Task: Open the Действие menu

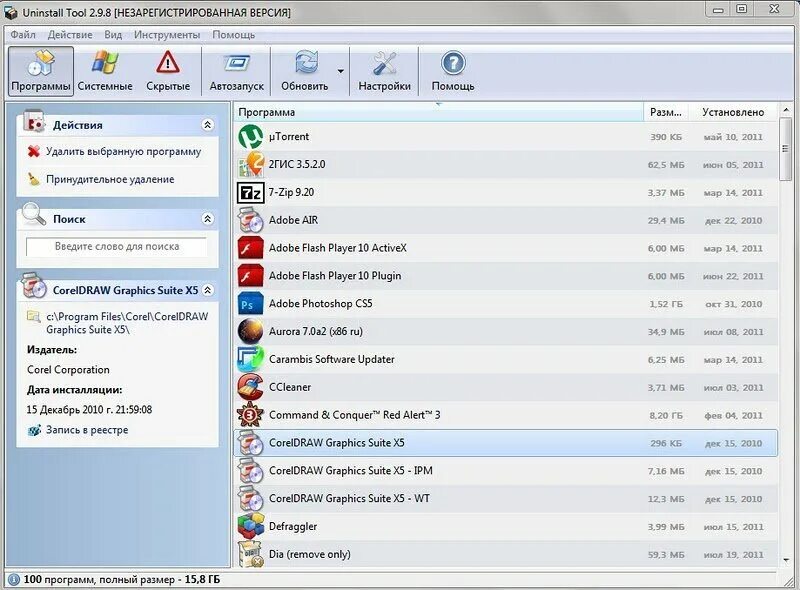Action: [x=70, y=35]
